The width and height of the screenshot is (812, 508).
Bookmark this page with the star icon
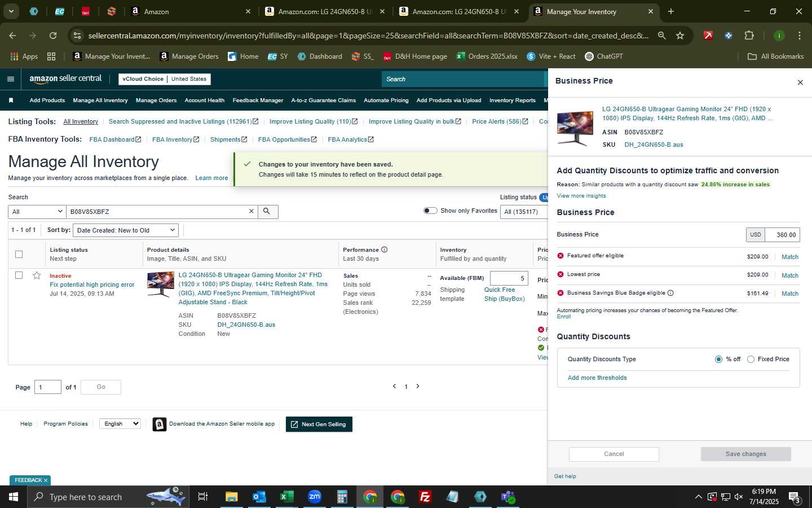pyautogui.click(x=680, y=36)
